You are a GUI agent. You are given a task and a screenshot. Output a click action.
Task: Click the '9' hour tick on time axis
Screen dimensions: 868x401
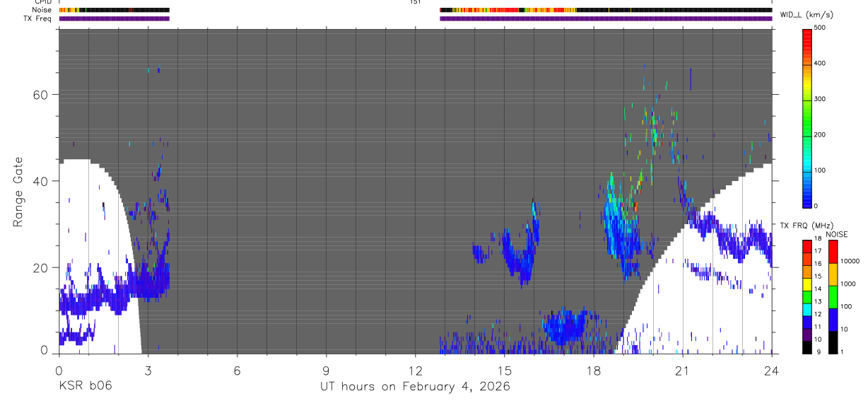(x=326, y=370)
